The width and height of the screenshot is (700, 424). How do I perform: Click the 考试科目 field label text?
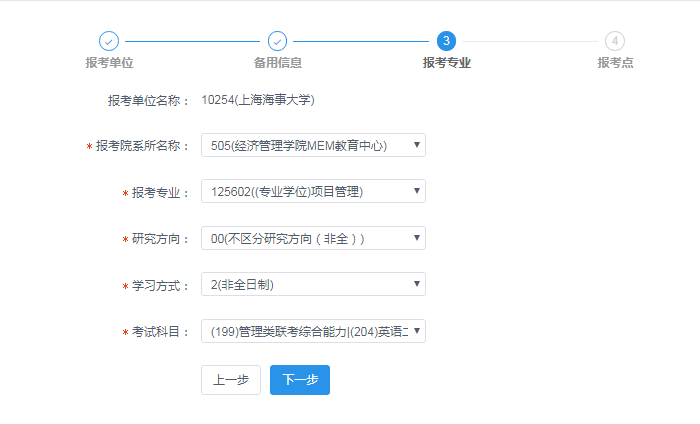coord(160,332)
